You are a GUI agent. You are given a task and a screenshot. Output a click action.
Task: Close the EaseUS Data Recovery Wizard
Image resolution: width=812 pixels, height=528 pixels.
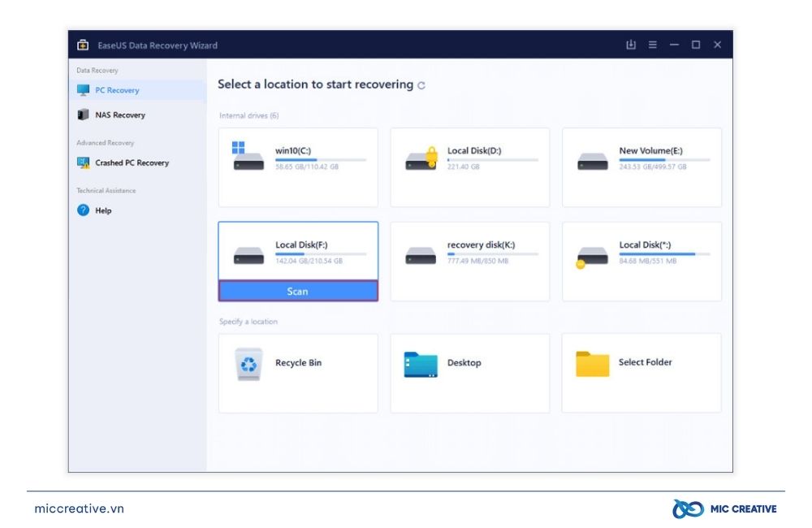pyautogui.click(x=717, y=45)
